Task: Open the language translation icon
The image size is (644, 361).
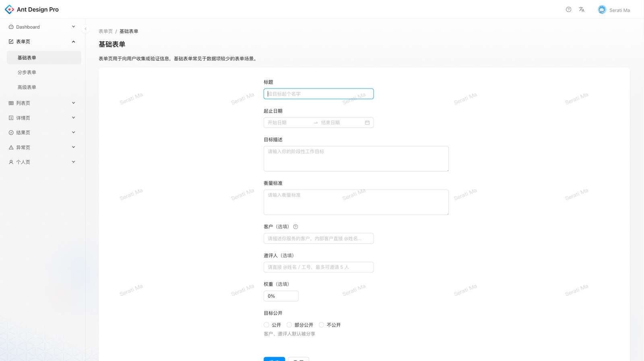Action: click(x=582, y=9)
